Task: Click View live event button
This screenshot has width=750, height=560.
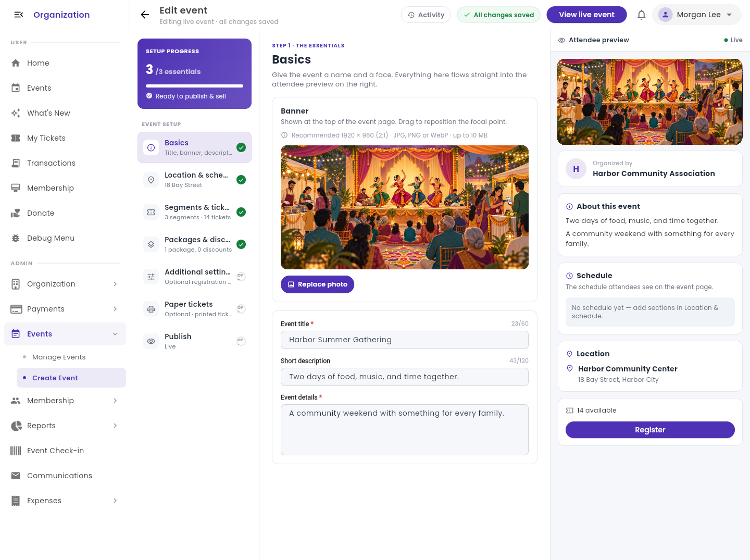Action: click(x=586, y=15)
